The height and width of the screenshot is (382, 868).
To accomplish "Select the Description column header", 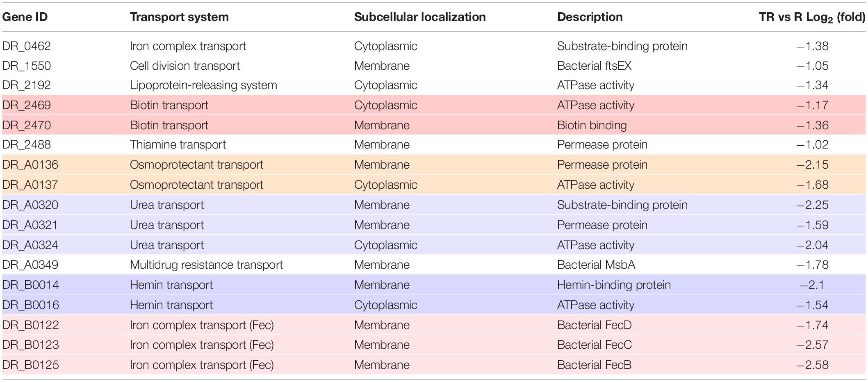I will pos(590,17).
